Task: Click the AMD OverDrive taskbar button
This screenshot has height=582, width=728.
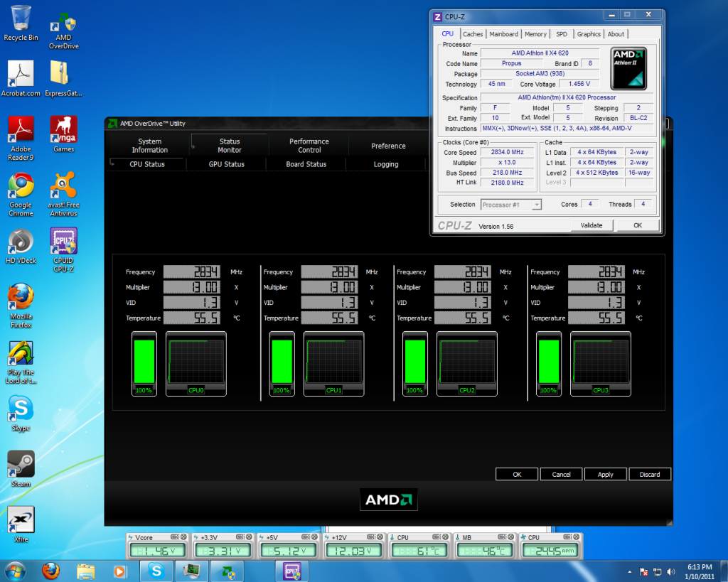Action: 228,571
